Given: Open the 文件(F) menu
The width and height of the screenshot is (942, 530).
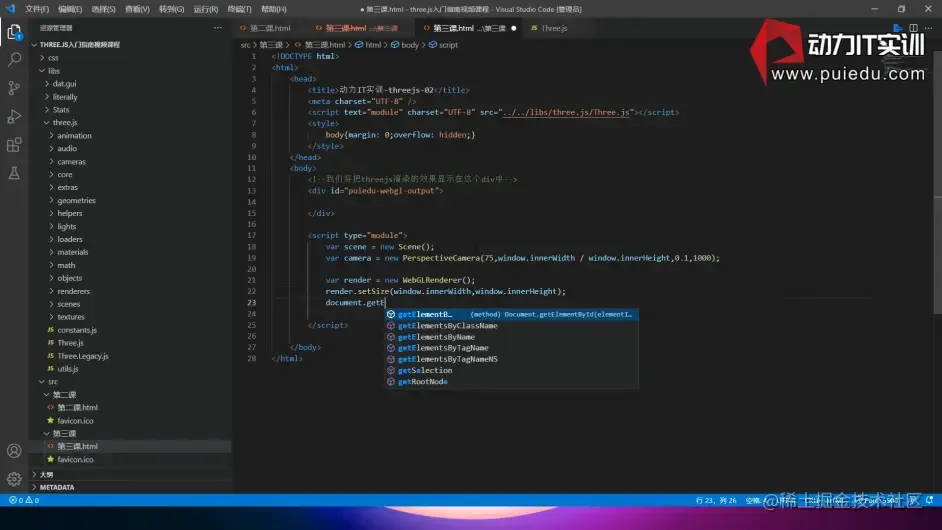Looking at the screenshot, I should click(37, 9).
